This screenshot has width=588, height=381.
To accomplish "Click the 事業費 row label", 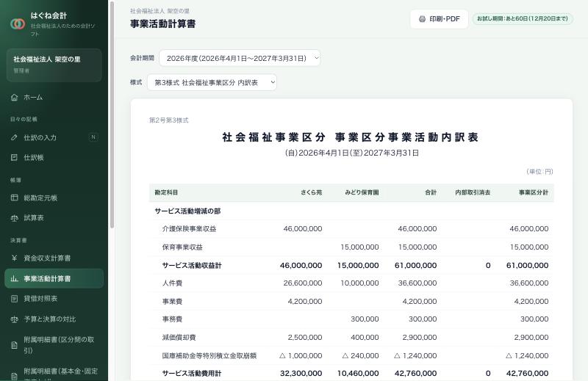I will 172,302.
